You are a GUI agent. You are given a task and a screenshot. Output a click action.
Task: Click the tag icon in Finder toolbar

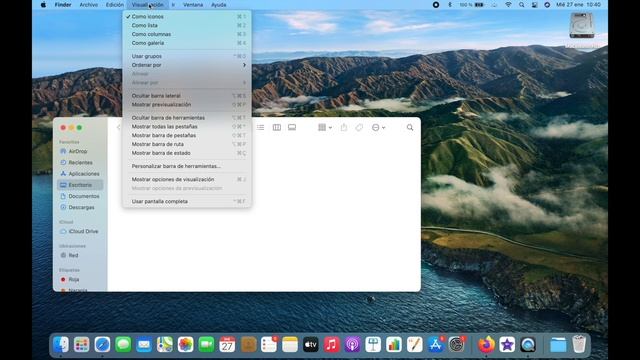pyautogui.click(x=359, y=127)
